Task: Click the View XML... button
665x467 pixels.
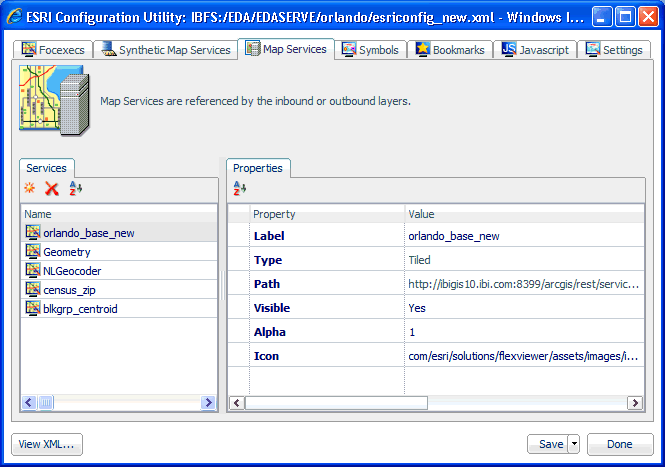Action: [47, 444]
